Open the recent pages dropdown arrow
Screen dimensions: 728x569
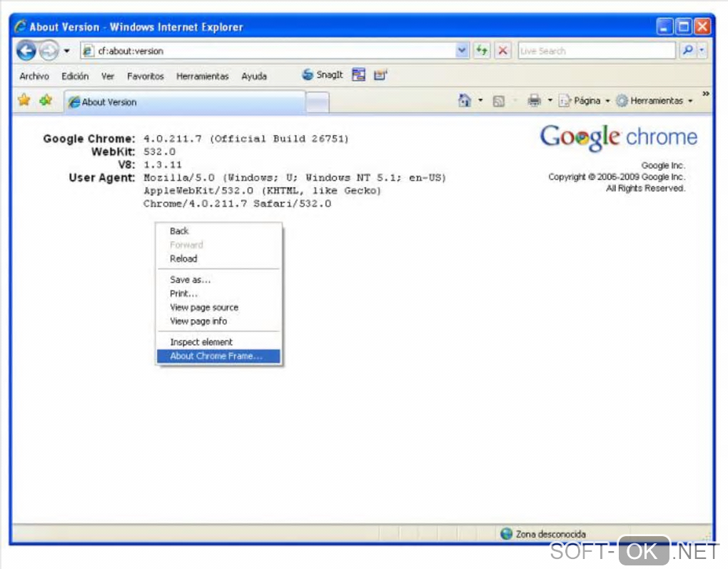[67, 51]
